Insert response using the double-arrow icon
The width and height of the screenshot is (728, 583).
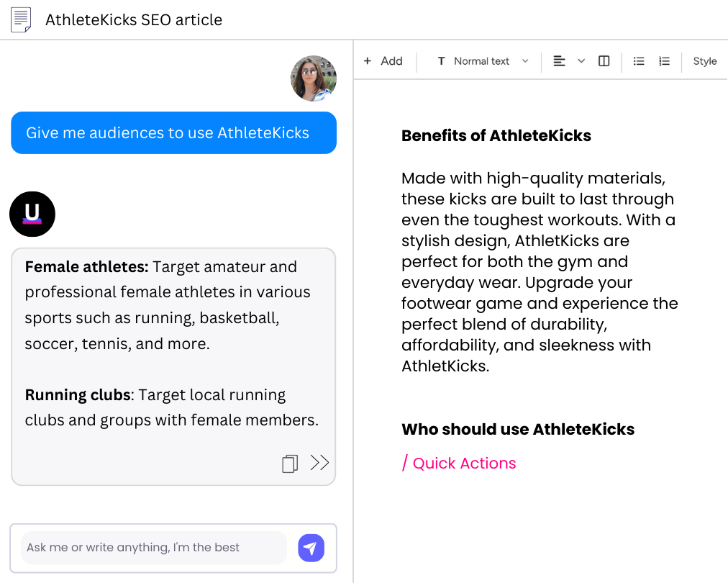tap(319, 463)
